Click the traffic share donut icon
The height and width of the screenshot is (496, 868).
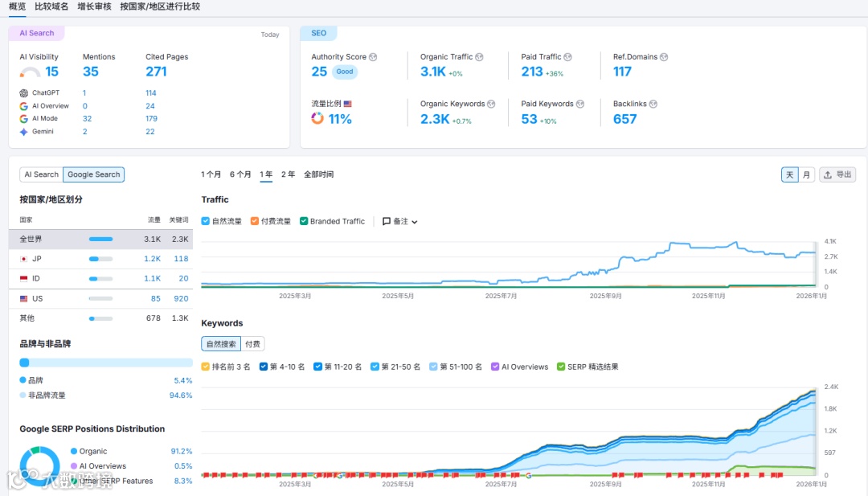click(317, 118)
